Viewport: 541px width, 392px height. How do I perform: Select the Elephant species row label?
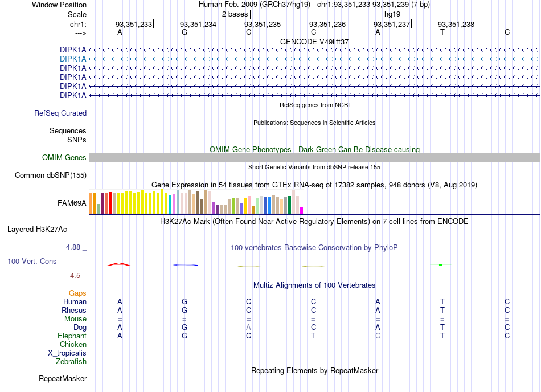72,336
